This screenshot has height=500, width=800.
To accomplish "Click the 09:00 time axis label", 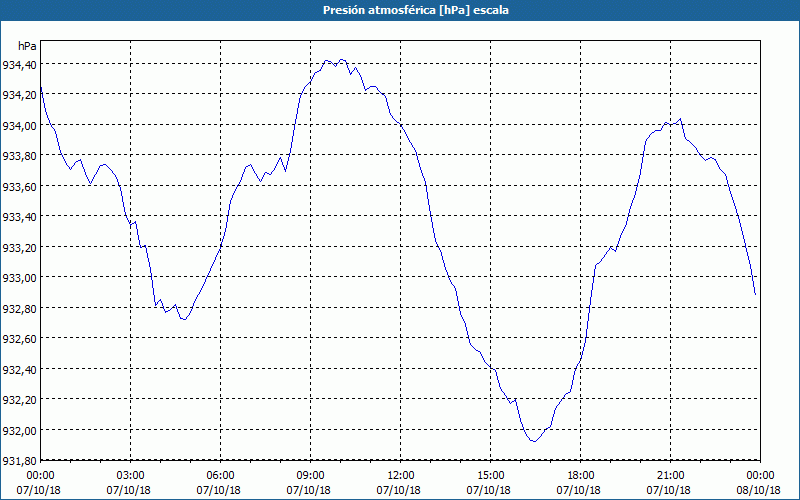I will click(x=311, y=476).
